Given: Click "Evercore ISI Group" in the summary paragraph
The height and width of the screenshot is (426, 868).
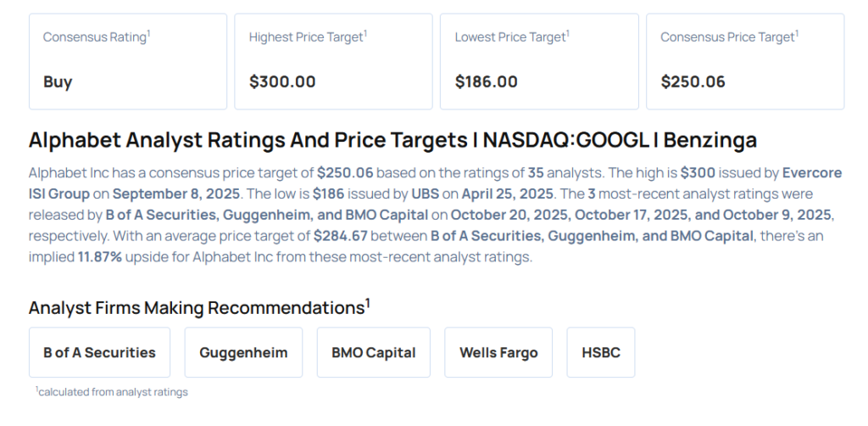Looking at the screenshot, I should [811, 173].
